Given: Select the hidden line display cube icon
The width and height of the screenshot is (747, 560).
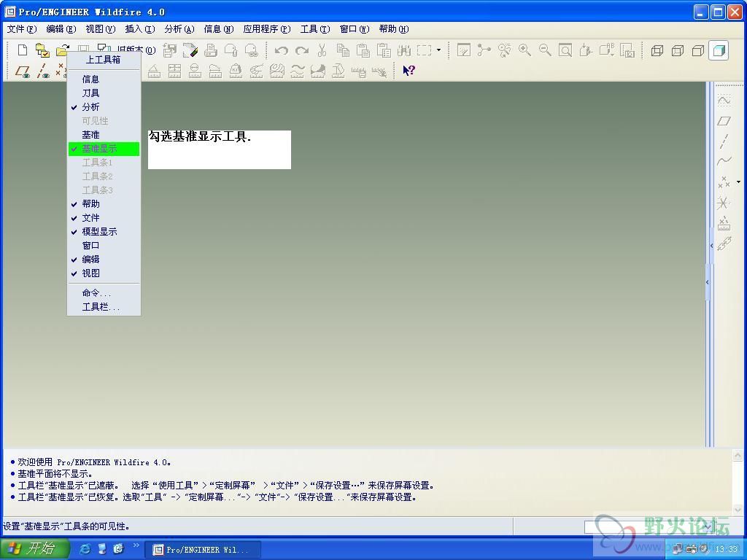Looking at the screenshot, I should [678, 50].
